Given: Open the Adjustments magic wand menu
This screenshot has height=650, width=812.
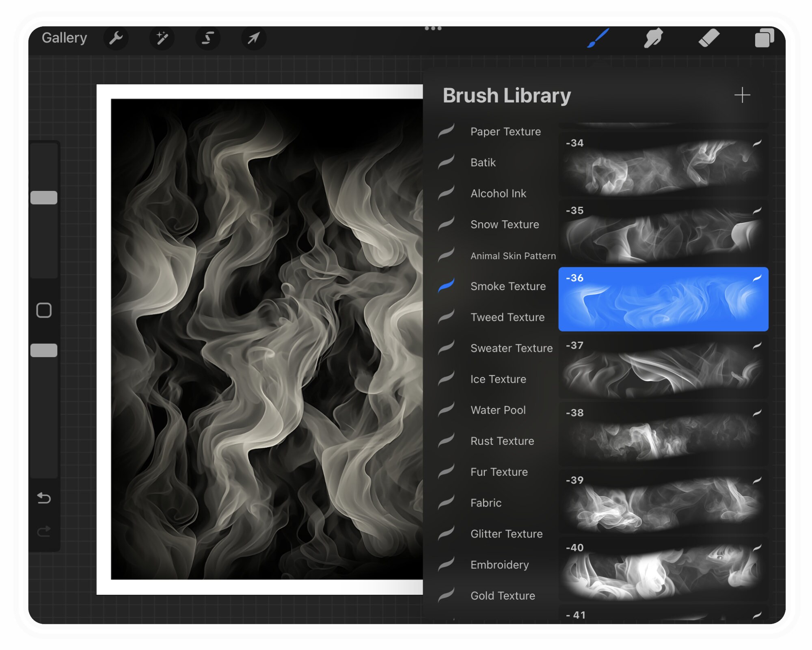Looking at the screenshot, I should tap(162, 38).
